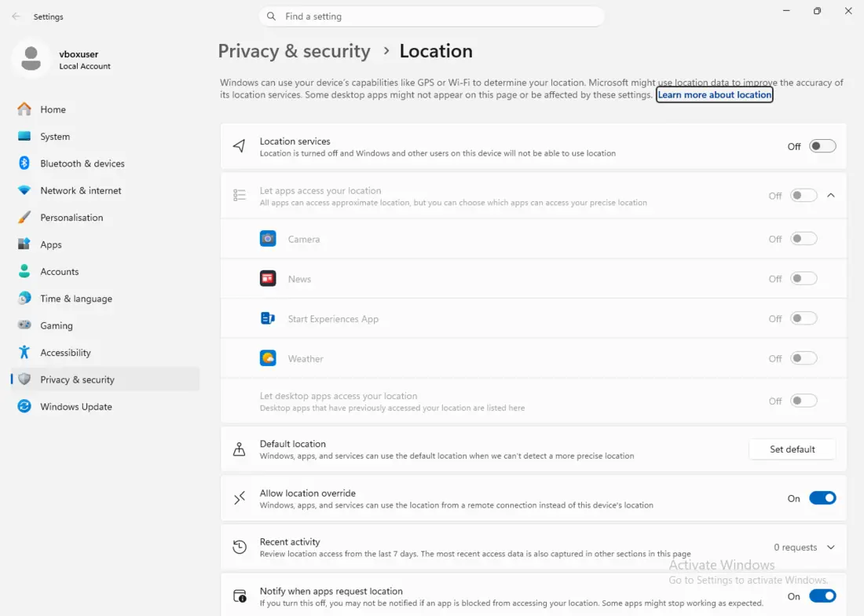Click the Privacy & security shield icon
The width and height of the screenshot is (864, 616).
(24, 379)
